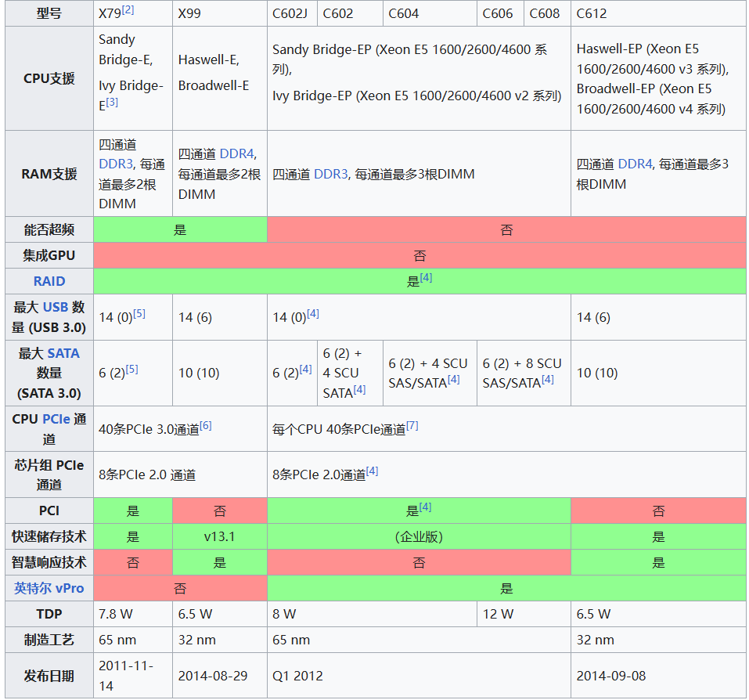Viewport: 749px width, 700px height.
Task: Open footnote [4] after 8 SCU SAS/SATA
Action: [547, 379]
